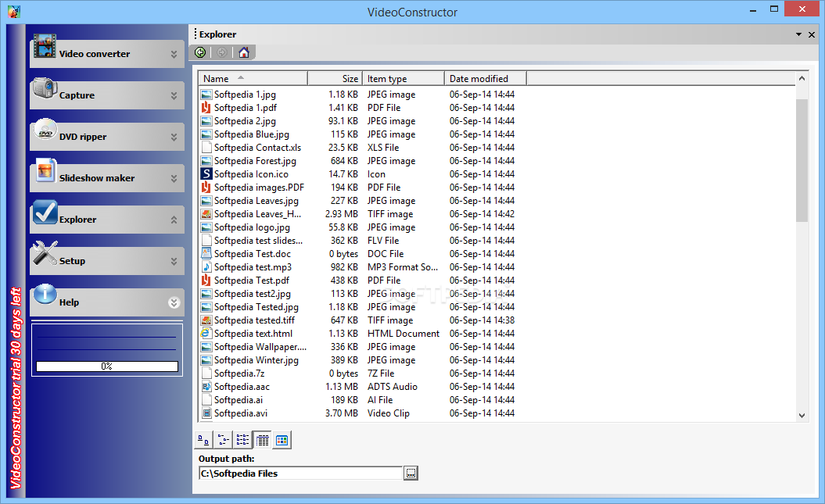The height and width of the screenshot is (504, 825).
Task: Open the Help section
Action: pos(107,302)
